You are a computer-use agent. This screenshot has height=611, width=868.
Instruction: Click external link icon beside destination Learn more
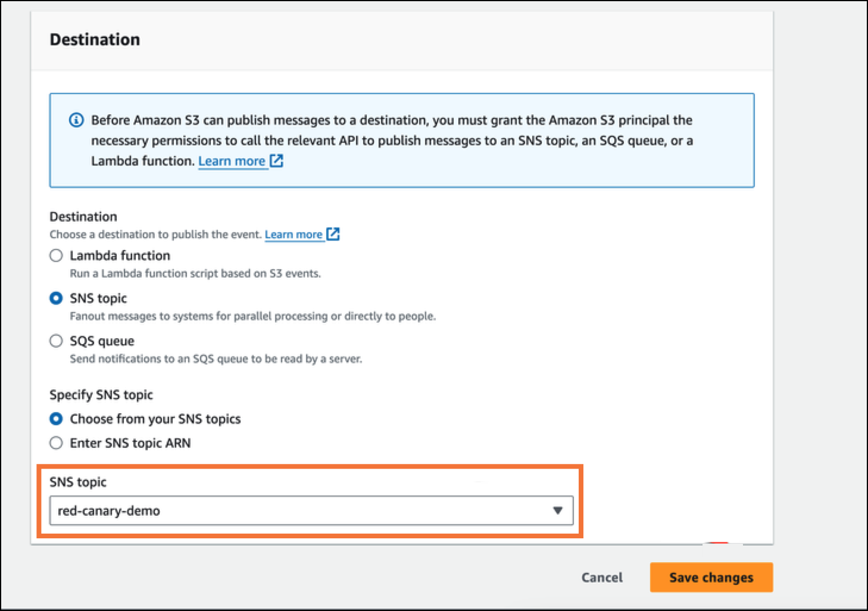point(333,234)
